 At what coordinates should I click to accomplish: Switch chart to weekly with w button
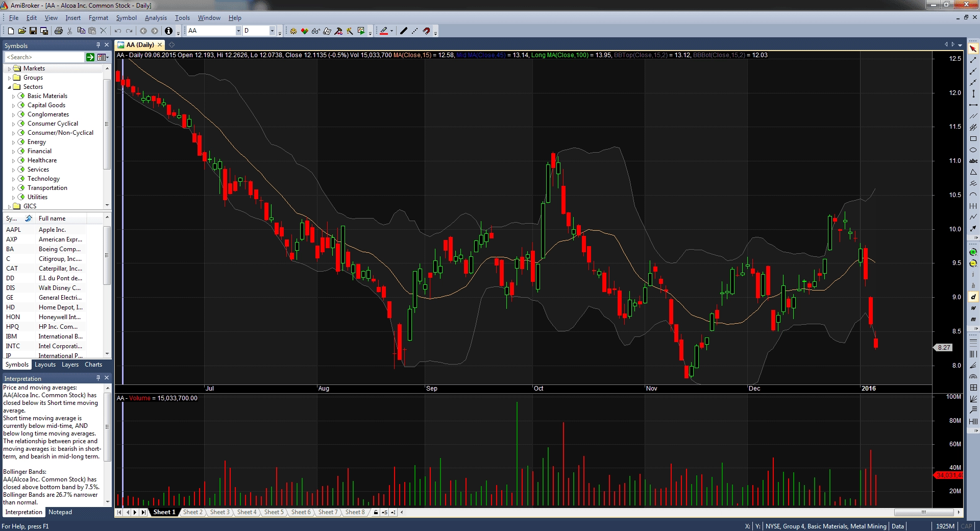pyautogui.click(x=973, y=308)
